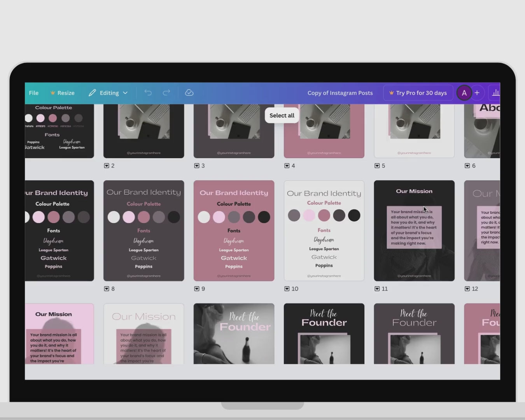Open the Resize option with crown
Viewport: 525px width, 420px height.
pyautogui.click(x=62, y=93)
